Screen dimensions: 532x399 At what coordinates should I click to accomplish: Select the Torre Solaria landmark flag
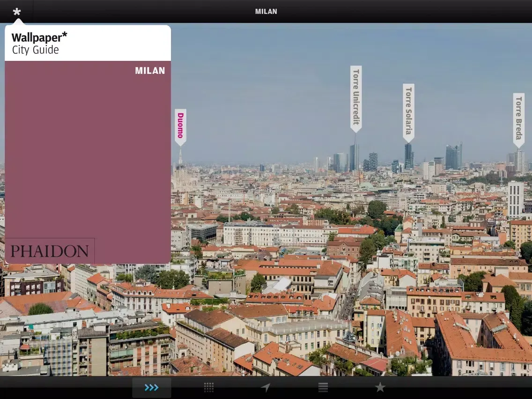(x=408, y=113)
